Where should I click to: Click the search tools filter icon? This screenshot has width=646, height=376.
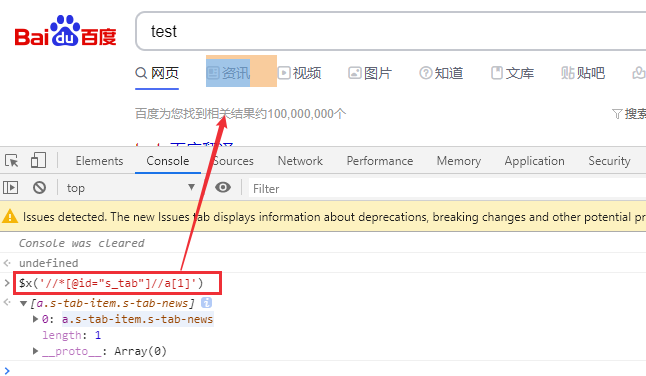click(617, 114)
